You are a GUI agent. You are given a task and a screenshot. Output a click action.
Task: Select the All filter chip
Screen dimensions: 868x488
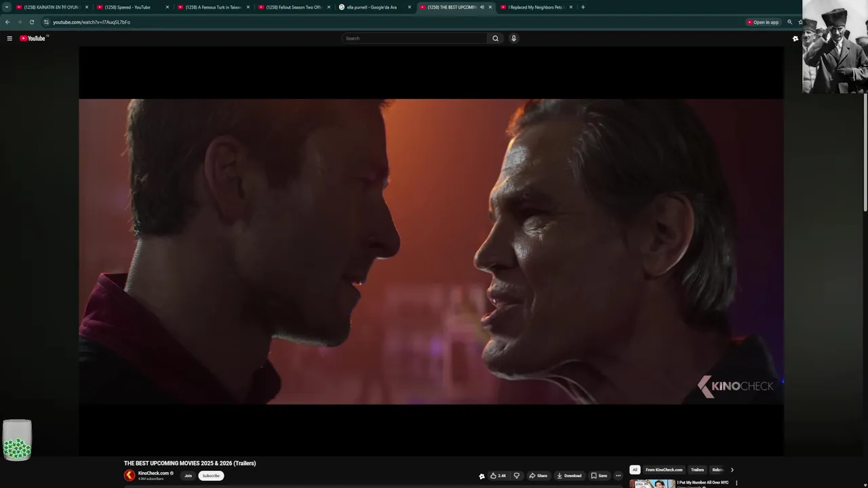pyautogui.click(x=635, y=470)
